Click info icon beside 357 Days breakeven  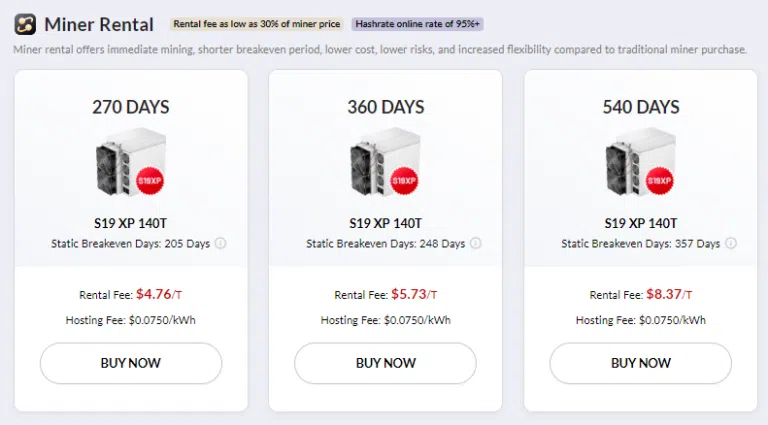(731, 243)
